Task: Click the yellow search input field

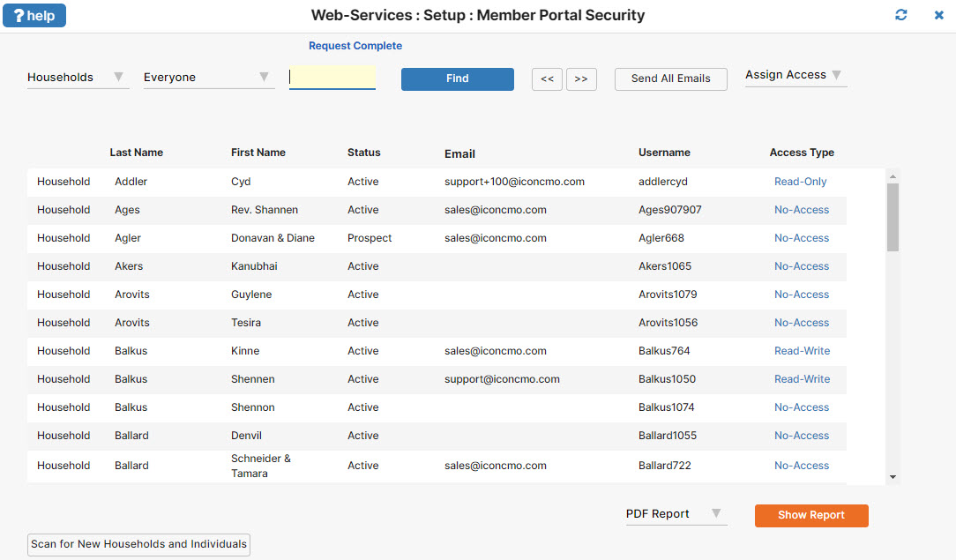Action: pos(332,78)
